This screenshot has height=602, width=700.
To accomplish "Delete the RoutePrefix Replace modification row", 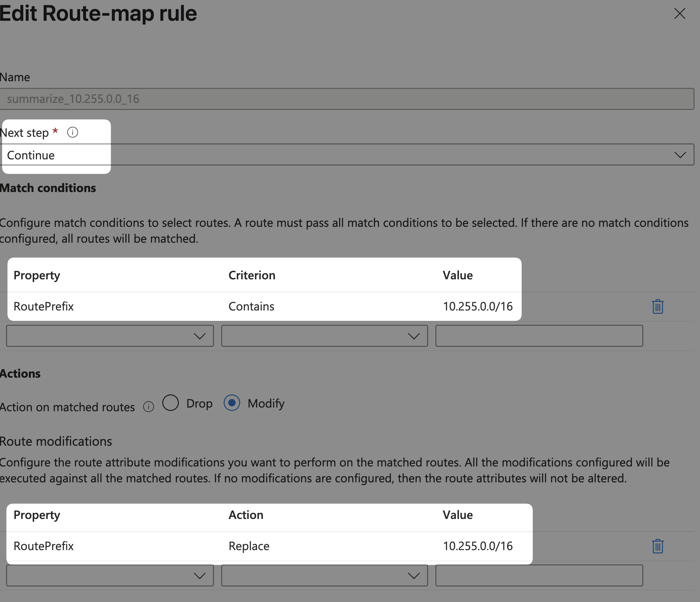I will (x=657, y=546).
